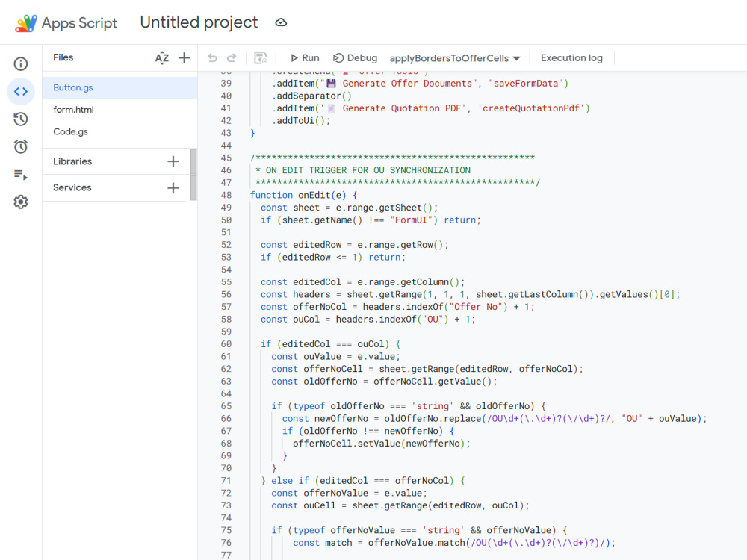Click 'createQuotationPdf' string in code
The image size is (747, 560).
(x=530, y=108)
